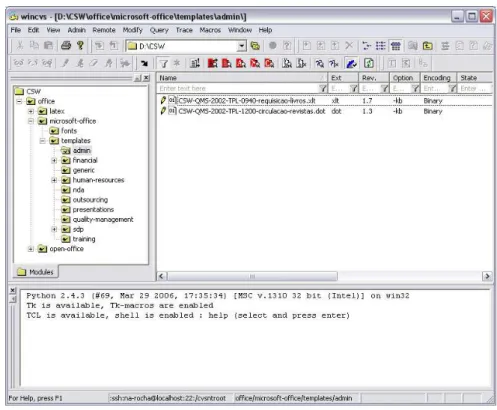
Task: Click the green Refresh view icon
Action: pyautogui.click(x=369, y=63)
